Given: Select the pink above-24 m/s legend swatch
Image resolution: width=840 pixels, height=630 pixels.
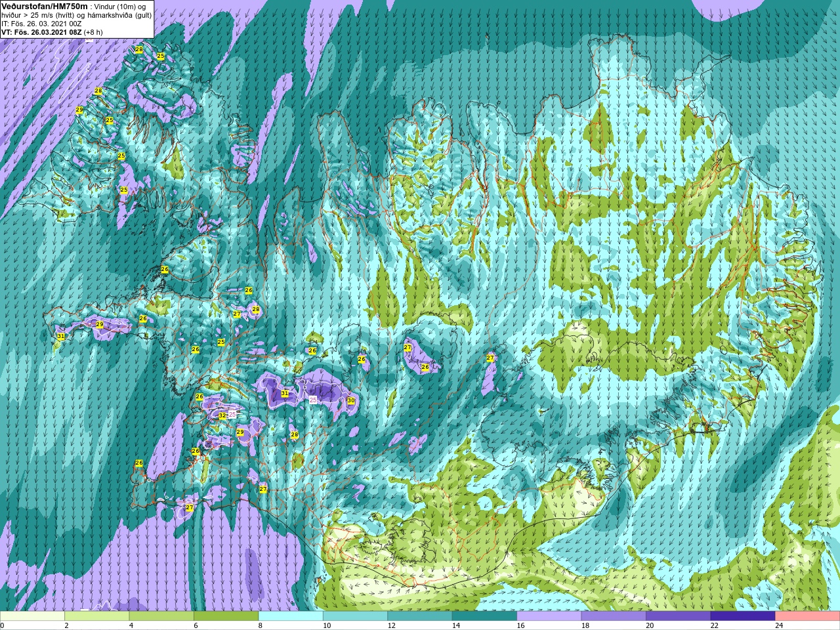Looking at the screenshot, I should (808, 616).
